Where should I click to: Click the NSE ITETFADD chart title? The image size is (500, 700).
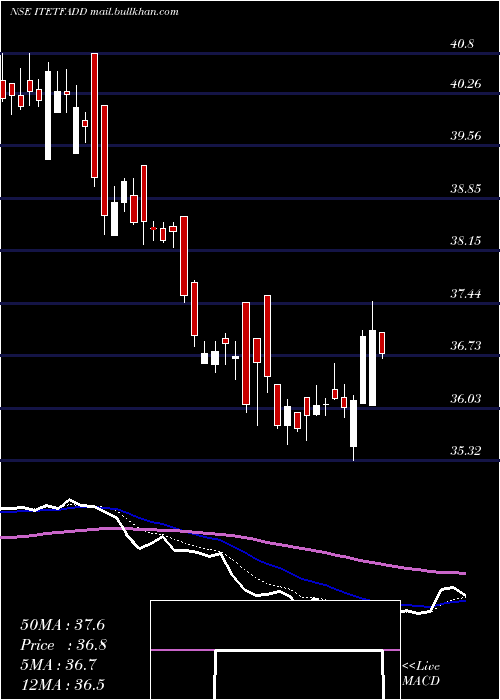(94, 11)
